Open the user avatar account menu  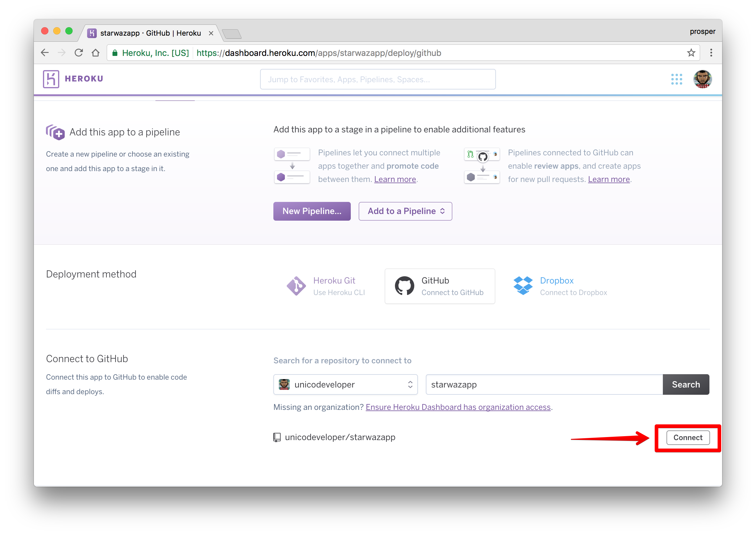pyautogui.click(x=702, y=79)
